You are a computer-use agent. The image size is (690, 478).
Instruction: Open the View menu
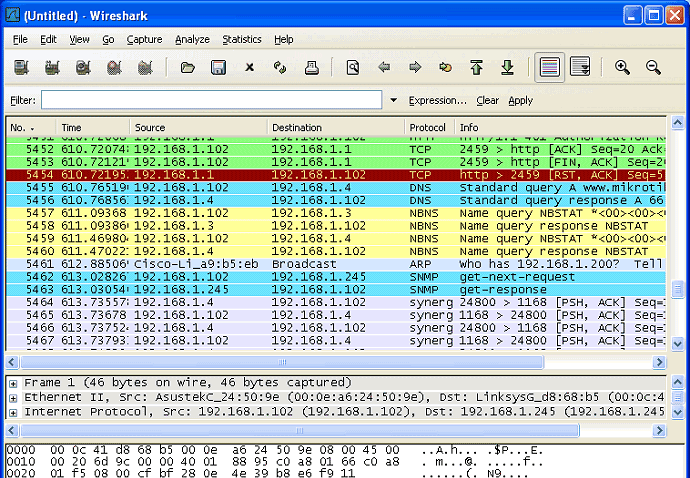coord(79,40)
